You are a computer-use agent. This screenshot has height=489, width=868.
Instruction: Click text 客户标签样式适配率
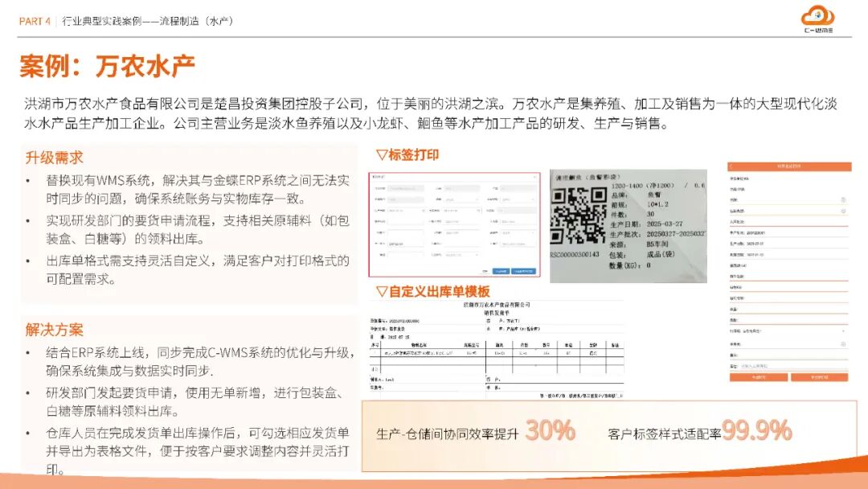[x=665, y=434]
